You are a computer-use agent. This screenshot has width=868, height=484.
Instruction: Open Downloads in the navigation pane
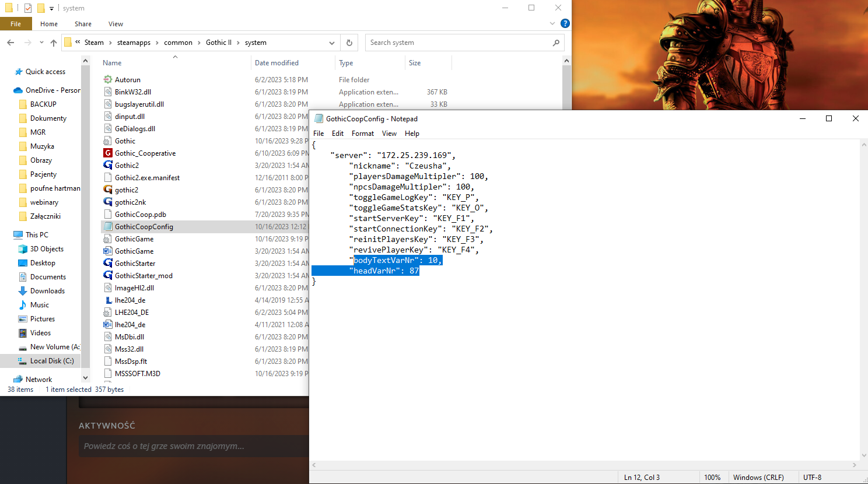[x=47, y=291]
